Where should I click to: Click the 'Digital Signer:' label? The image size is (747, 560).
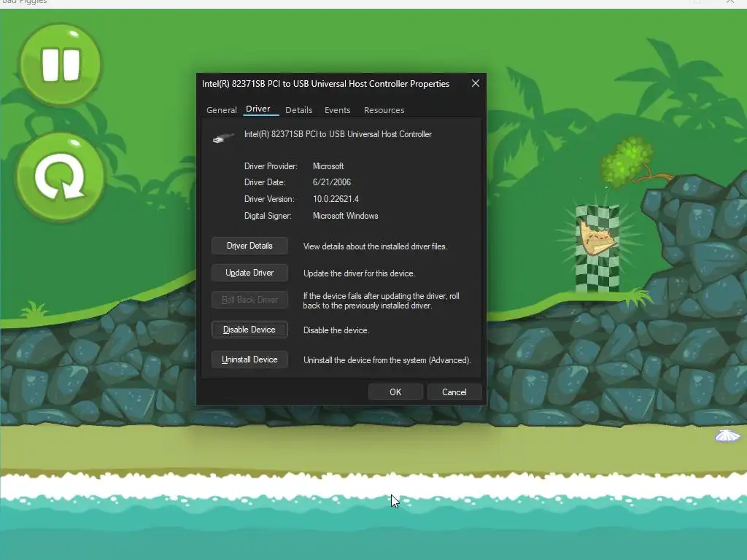tap(268, 216)
